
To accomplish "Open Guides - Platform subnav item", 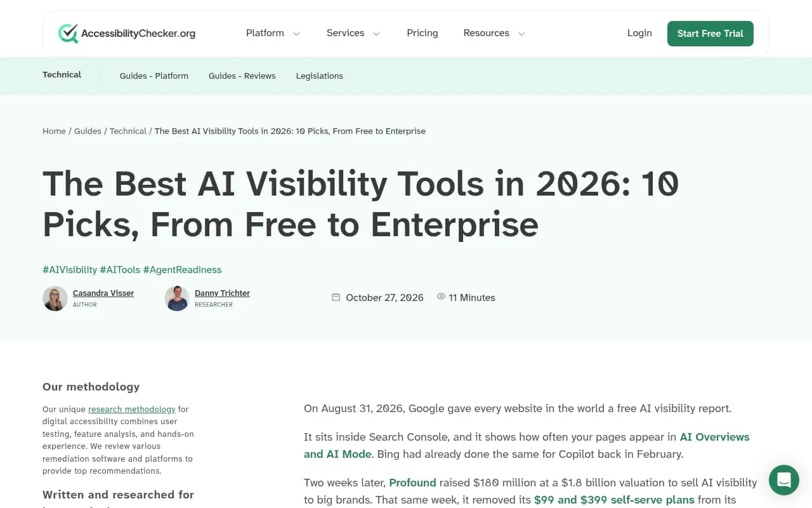I will [154, 76].
